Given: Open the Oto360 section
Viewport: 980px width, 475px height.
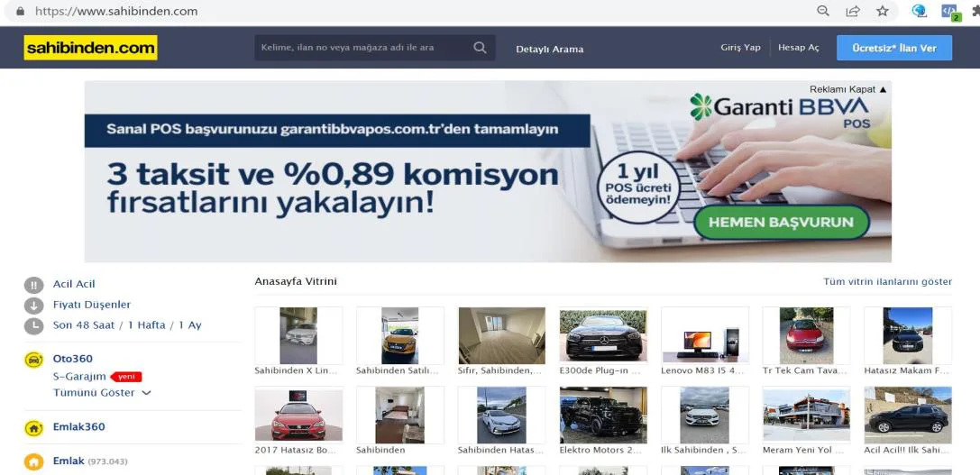Looking at the screenshot, I should (72, 359).
